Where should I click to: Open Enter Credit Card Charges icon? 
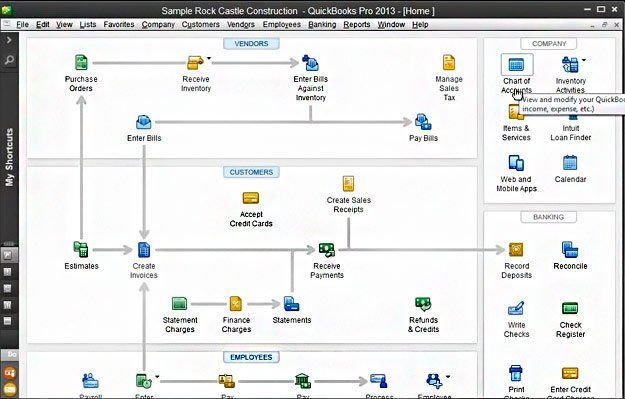570,373
